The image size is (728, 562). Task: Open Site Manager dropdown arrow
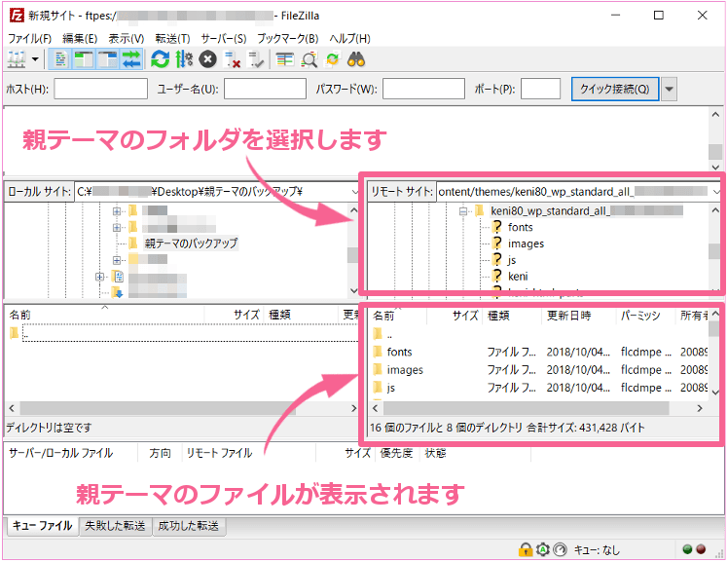click(x=35, y=59)
